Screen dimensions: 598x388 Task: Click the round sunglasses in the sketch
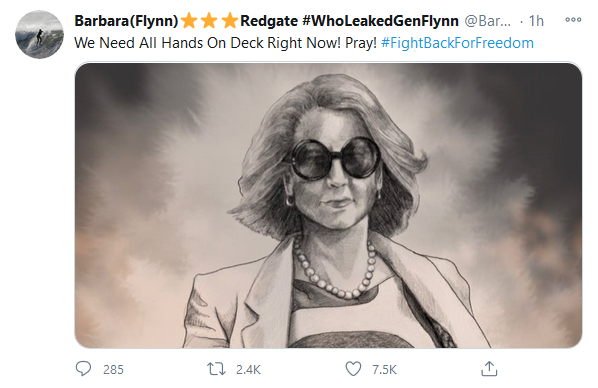(333, 159)
